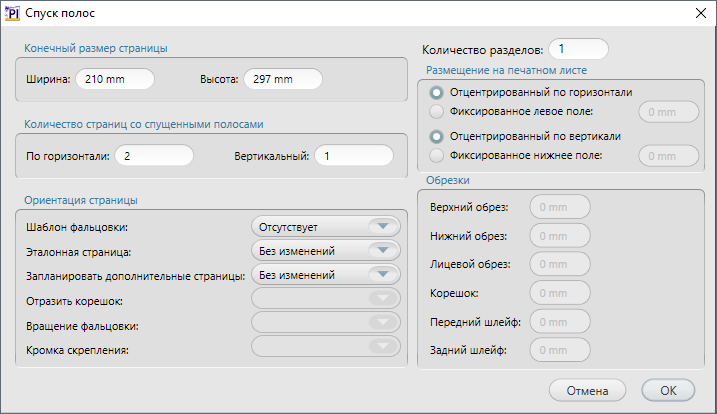The width and height of the screenshot is (717, 414).
Task: Select the Количество разделов input field
Action: (x=578, y=49)
